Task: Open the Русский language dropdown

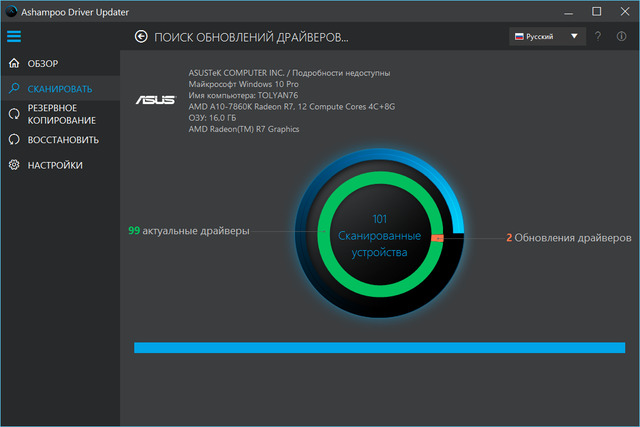Action: coord(546,37)
